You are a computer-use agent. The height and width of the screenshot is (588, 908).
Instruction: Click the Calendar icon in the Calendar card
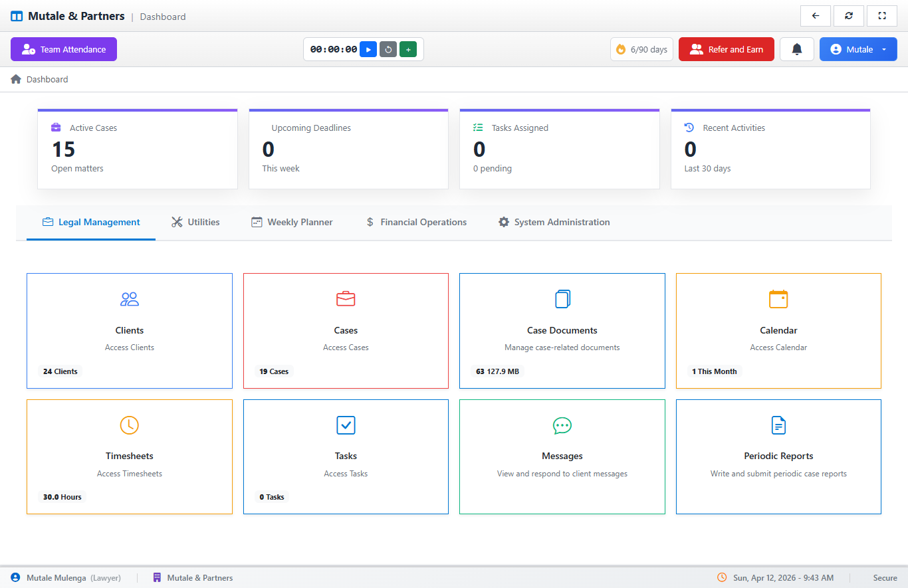pos(778,299)
